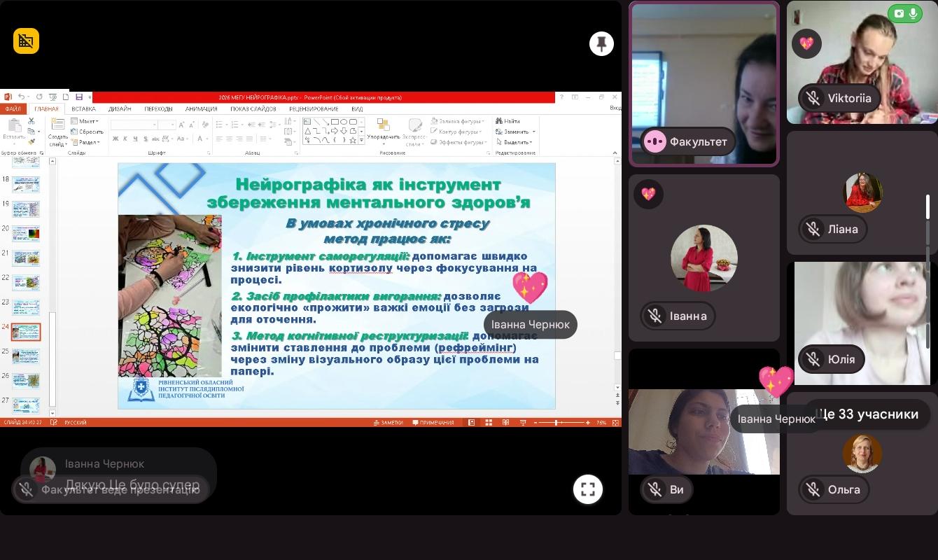Switch to the ПОКАЗ СЛАЙДОВ tab
Image resolution: width=938 pixels, height=560 pixels.
(253, 109)
